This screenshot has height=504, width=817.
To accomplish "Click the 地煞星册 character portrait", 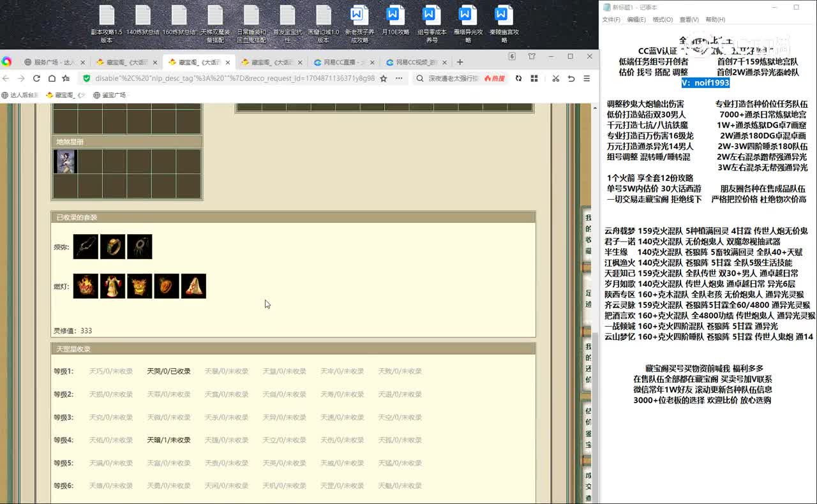I will click(x=65, y=161).
